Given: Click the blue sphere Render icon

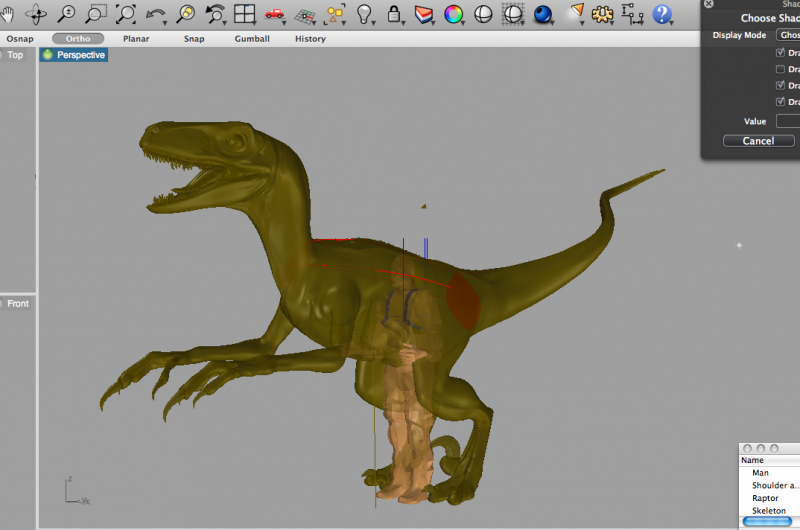Looking at the screenshot, I should [543, 14].
